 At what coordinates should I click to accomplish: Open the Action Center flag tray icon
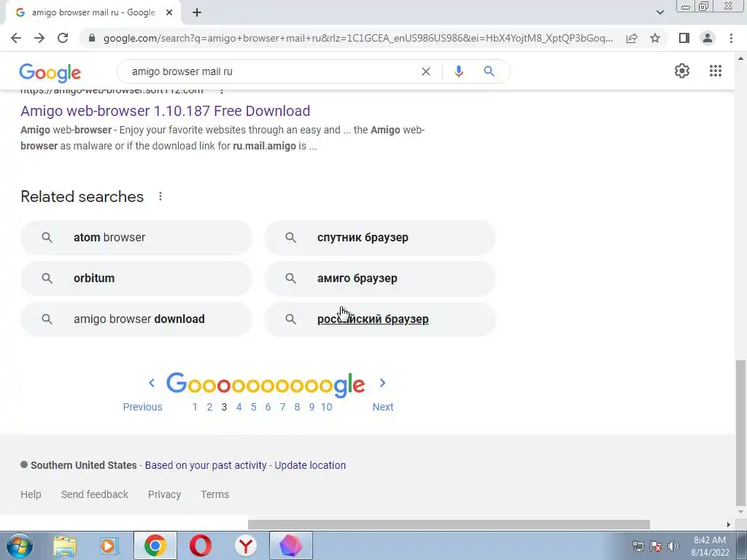(656, 546)
